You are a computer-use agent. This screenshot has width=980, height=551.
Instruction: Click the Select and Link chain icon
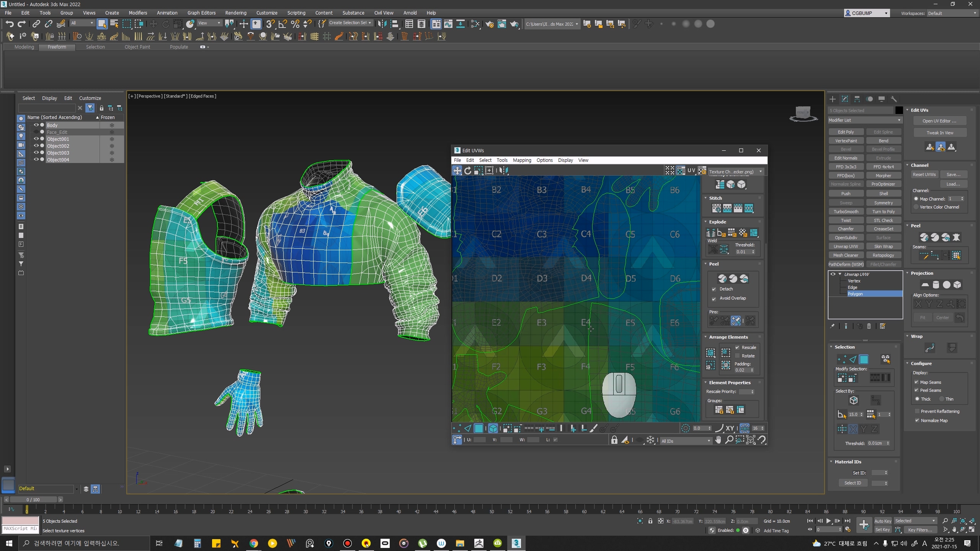[36, 24]
